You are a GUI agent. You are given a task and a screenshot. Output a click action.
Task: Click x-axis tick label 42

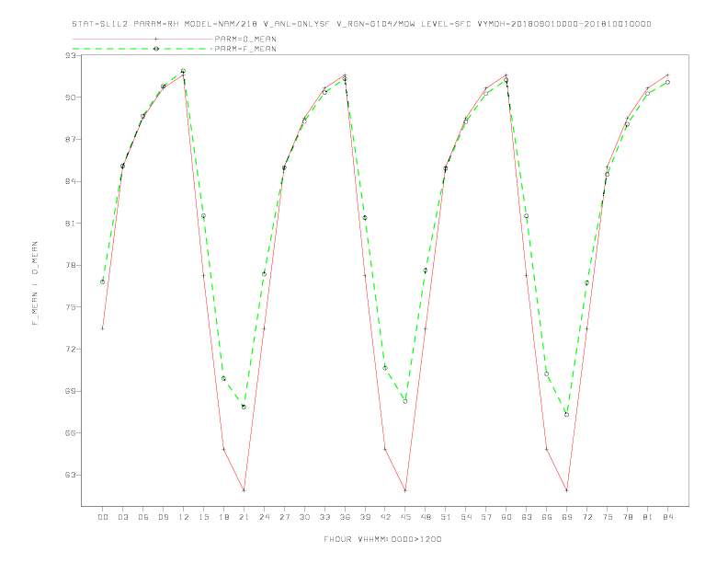[x=385, y=517]
